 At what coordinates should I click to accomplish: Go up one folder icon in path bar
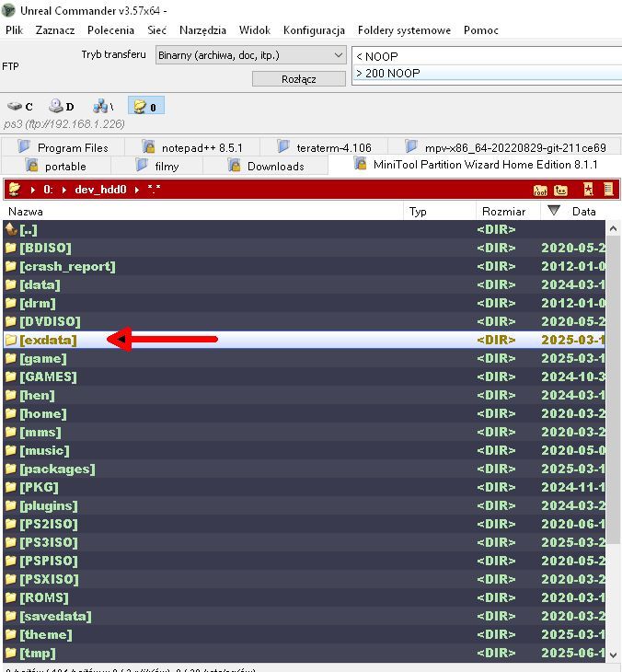point(560,190)
